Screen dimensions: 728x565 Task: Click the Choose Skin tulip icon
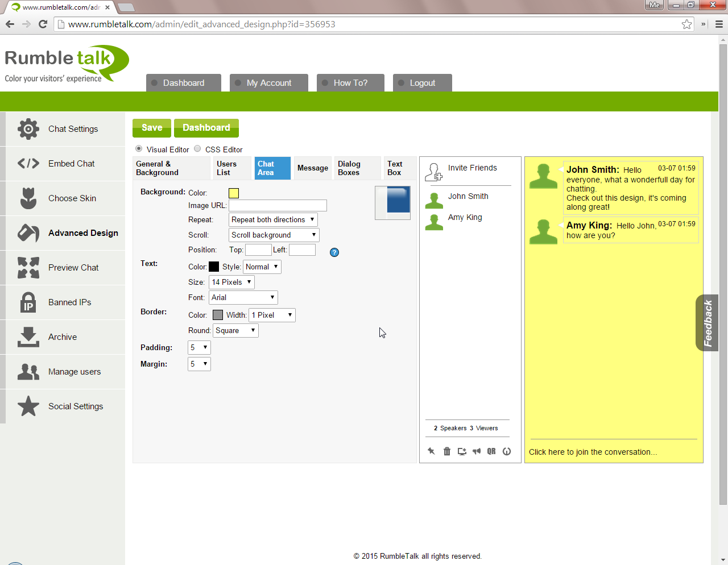click(28, 198)
